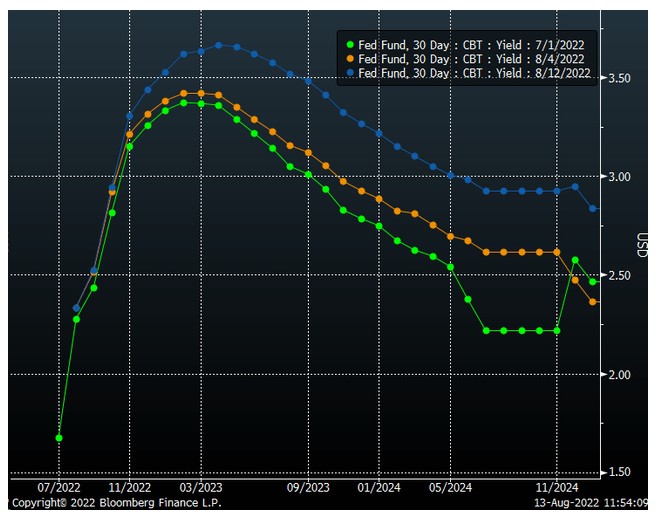Select the legend entry ending in Yield : 8/4/2022

coord(470,59)
